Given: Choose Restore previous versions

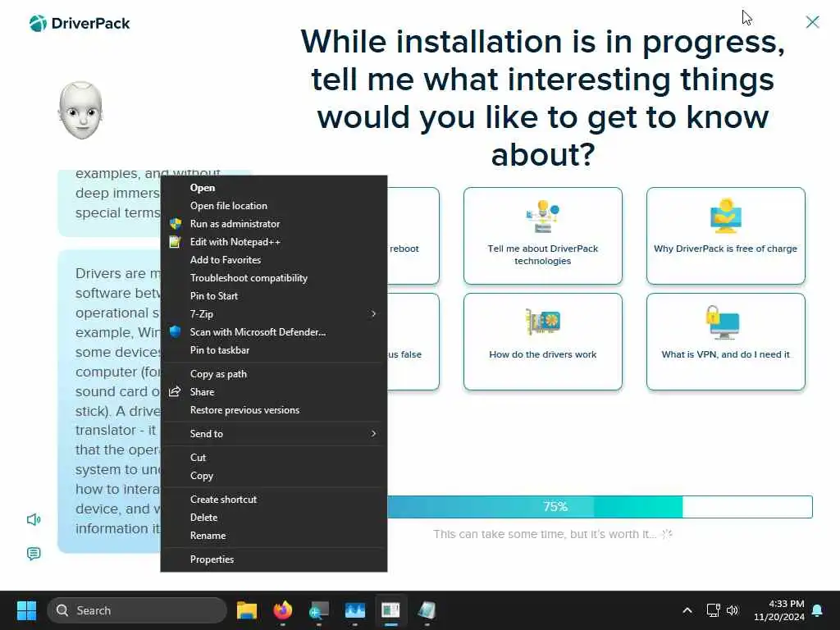Looking at the screenshot, I should (274, 410).
